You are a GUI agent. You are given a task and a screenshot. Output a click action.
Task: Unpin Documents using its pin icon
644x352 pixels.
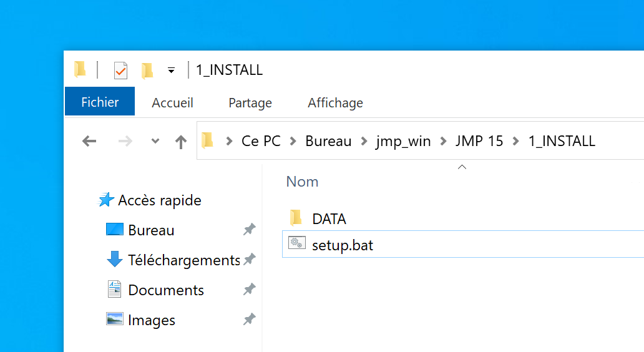coord(249,290)
